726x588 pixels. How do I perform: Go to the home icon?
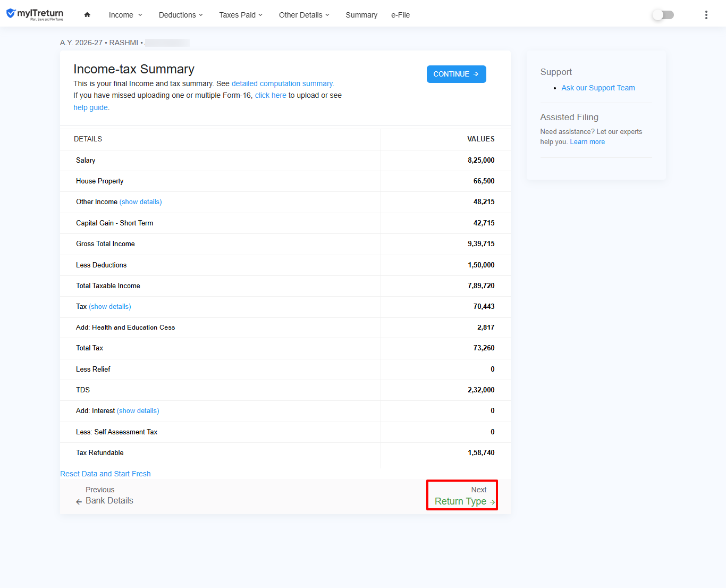pyautogui.click(x=87, y=15)
